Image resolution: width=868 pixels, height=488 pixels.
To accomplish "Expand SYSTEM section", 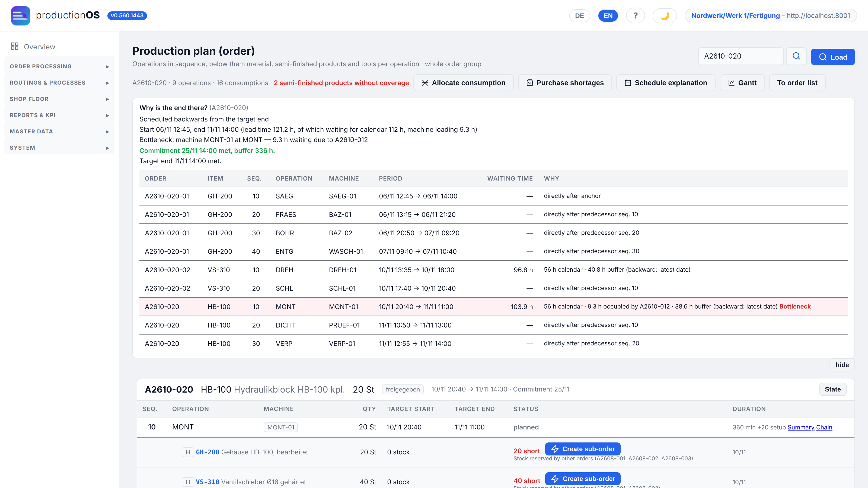I will click(59, 148).
